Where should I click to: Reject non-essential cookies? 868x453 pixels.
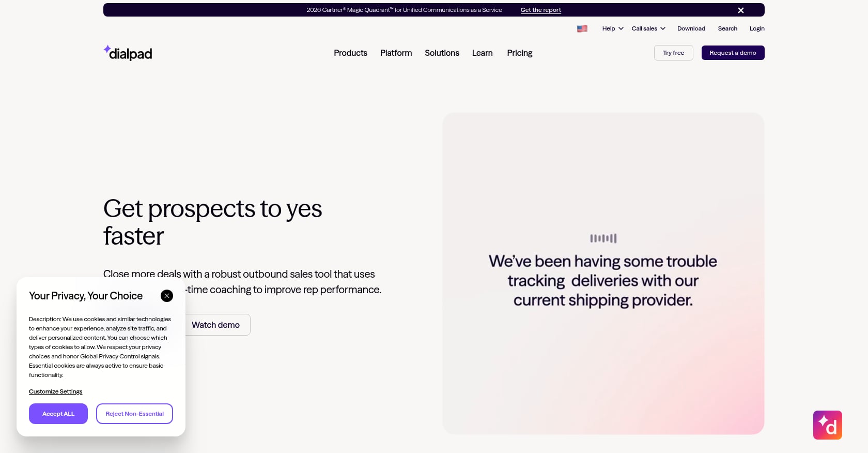(x=134, y=414)
